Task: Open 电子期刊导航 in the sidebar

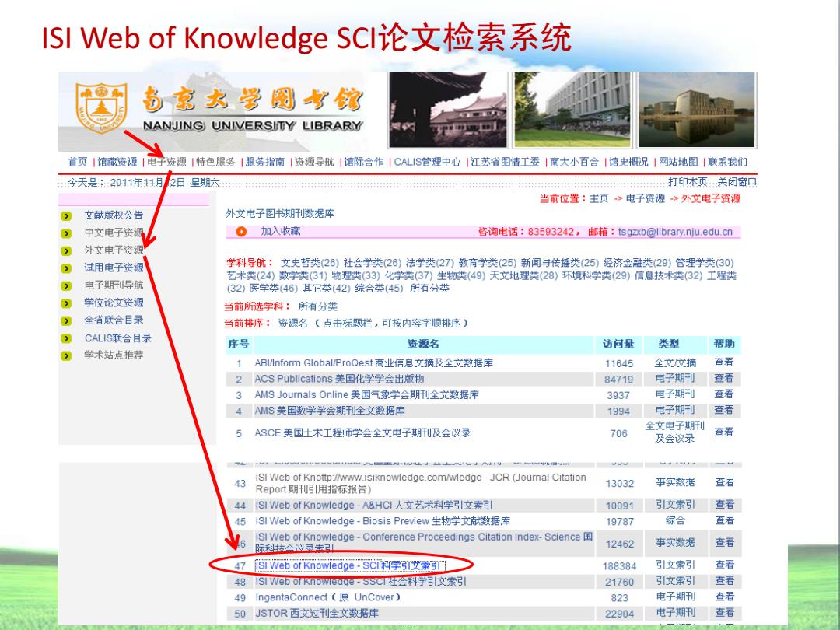Action: click(114, 285)
